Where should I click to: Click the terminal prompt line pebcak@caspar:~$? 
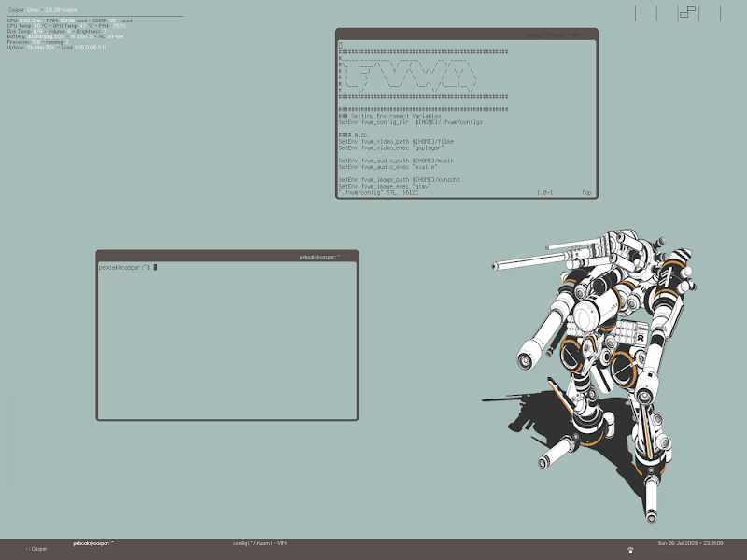click(128, 268)
